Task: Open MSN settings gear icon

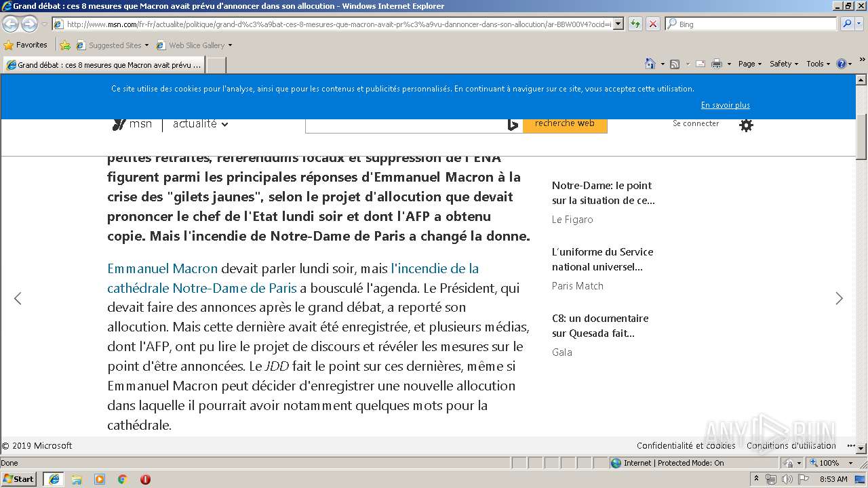Action: [x=746, y=125]
